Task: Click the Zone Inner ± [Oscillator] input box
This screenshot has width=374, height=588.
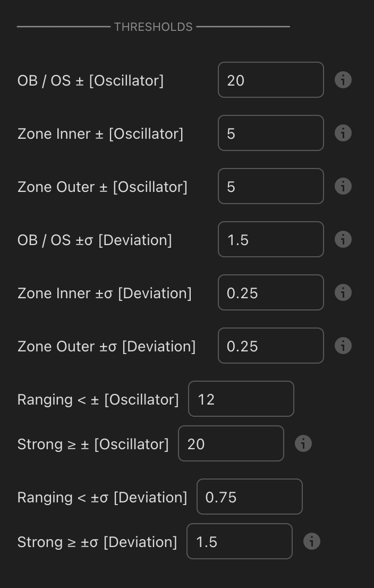Action: pos(270,133)
